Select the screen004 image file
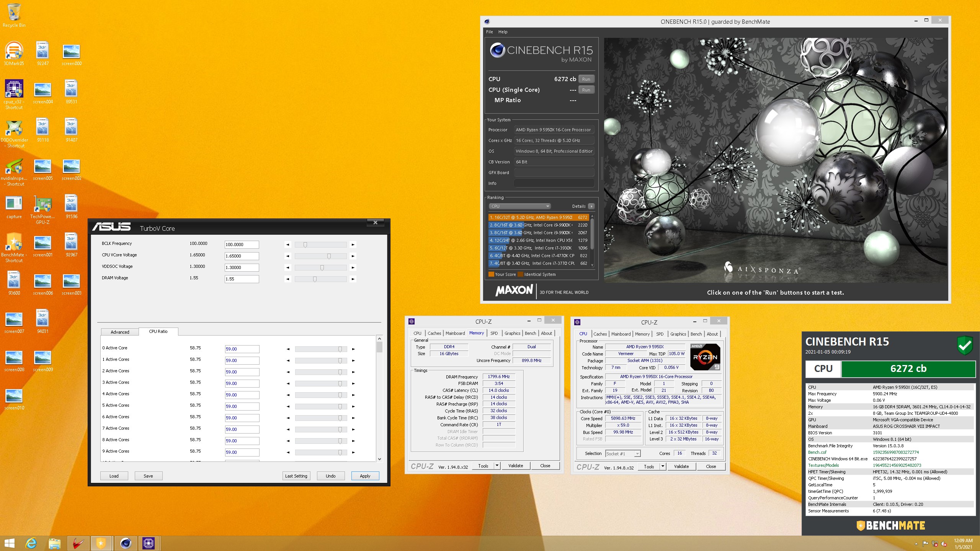 43,92
